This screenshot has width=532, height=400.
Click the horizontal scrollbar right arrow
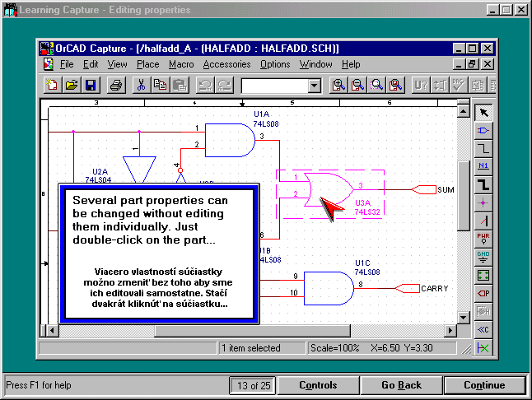450,331
